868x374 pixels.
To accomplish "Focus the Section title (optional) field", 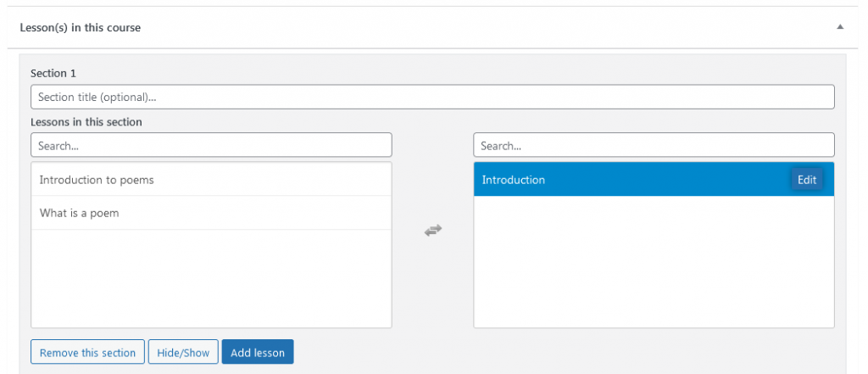I will tap(432, 97).
